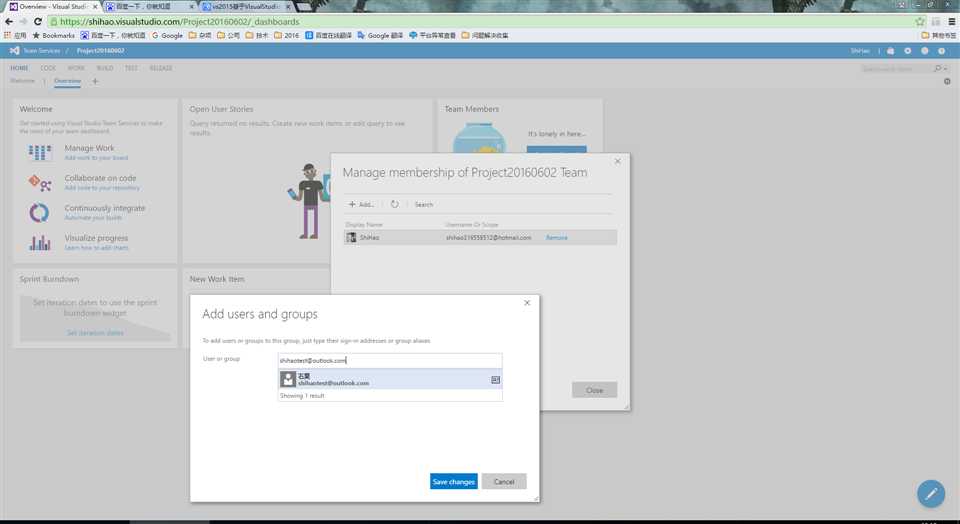The image size is (960, 524).
Task: Click the Visual Studio logo in header
Action: [x=14, y=50]
